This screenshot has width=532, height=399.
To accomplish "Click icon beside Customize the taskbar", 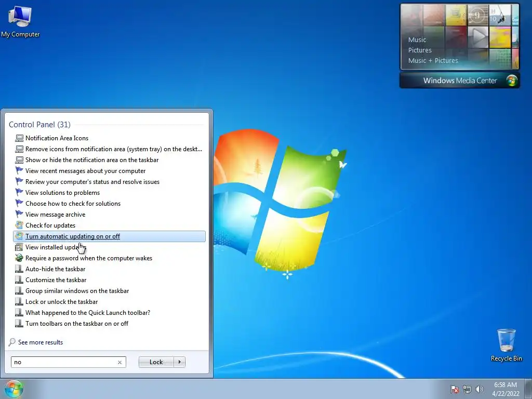I will coord(19,280).
